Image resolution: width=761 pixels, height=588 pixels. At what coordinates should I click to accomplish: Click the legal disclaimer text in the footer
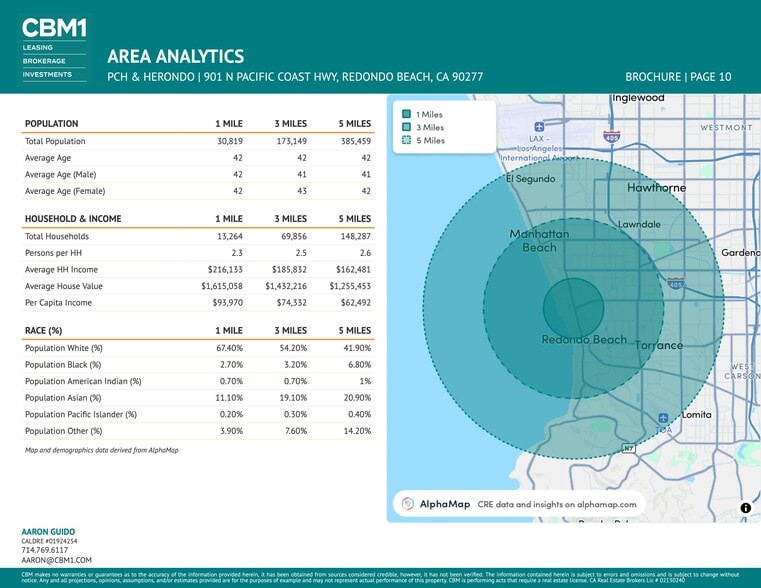(x=380, y=577)
